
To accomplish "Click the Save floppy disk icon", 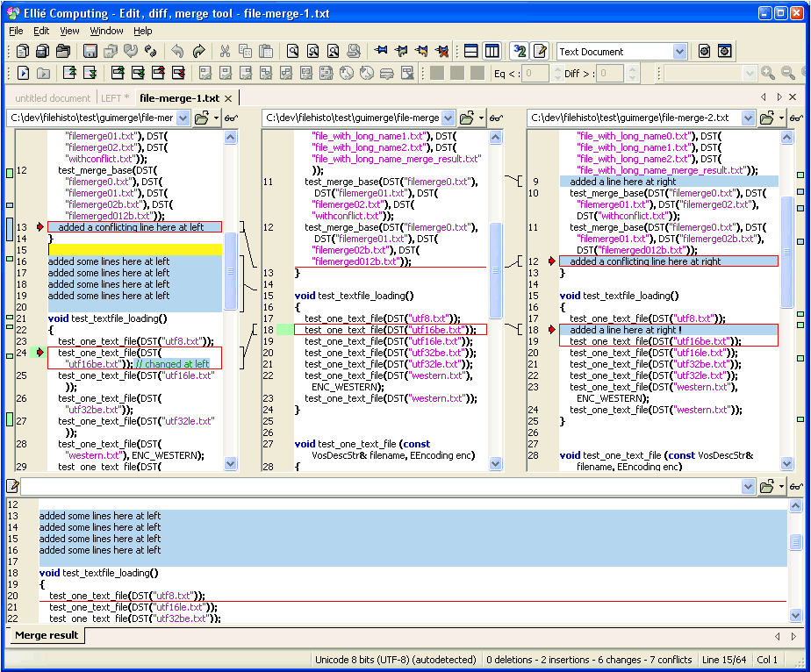I will click(x=90, y=52).
